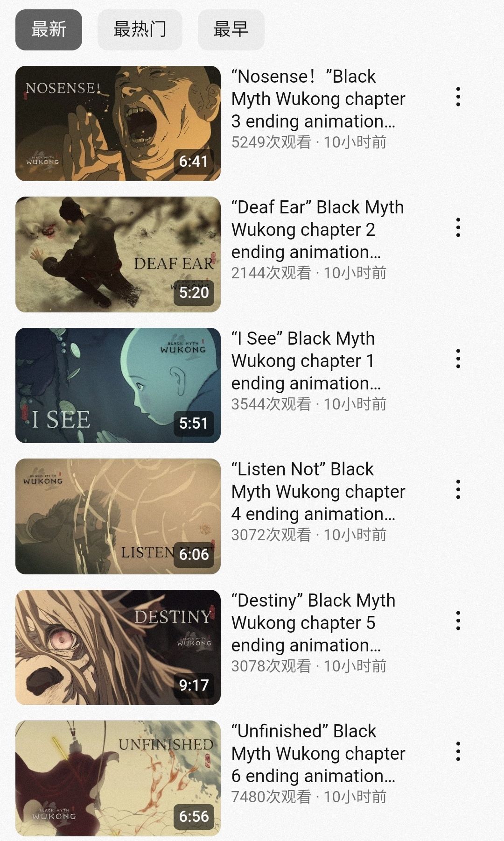Open more options for the Deaf Ear video
Screen dimensions: 504x841
[x=458, y=227]
